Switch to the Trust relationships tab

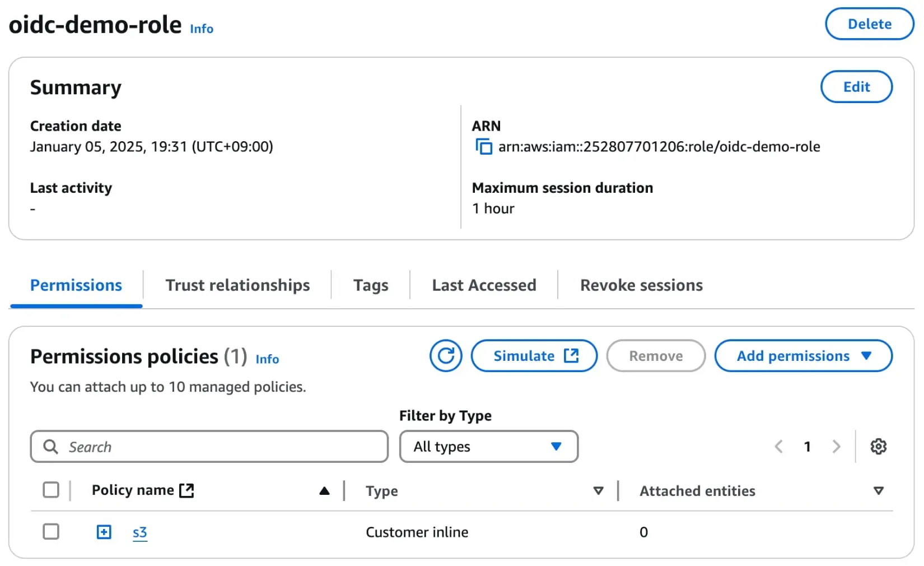click(x=237, y=285)
